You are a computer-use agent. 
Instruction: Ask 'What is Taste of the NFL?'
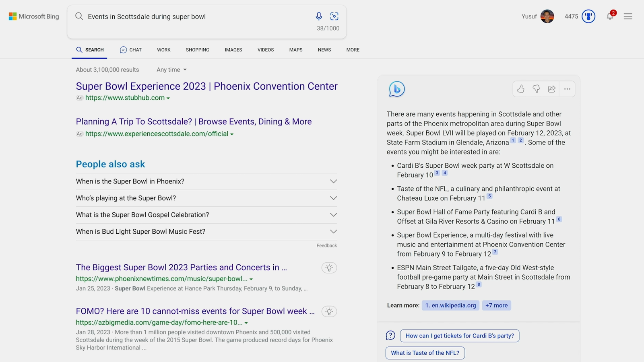coord(425,353)
